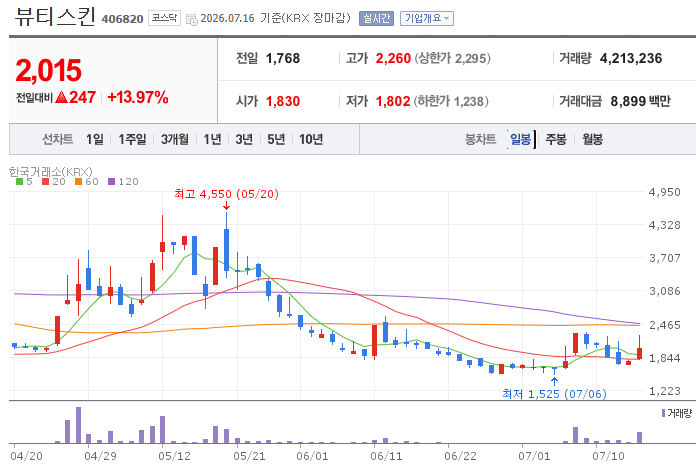Switch to the 주봉 candle chart
This screenshot has width=696, height=473.
point(556,139)
